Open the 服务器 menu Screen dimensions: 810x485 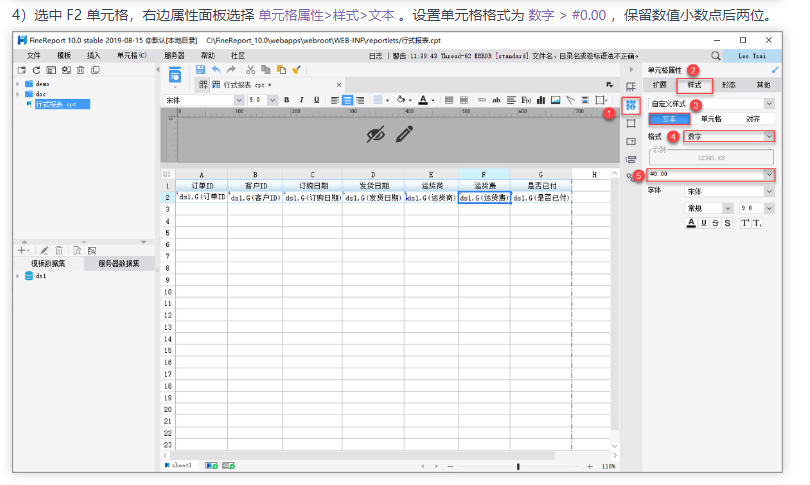(174, 55)
